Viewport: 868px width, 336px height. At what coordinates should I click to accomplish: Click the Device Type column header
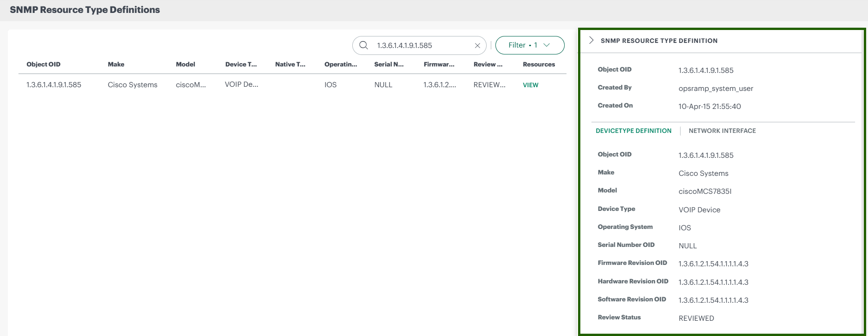click(x=241, y=65)
